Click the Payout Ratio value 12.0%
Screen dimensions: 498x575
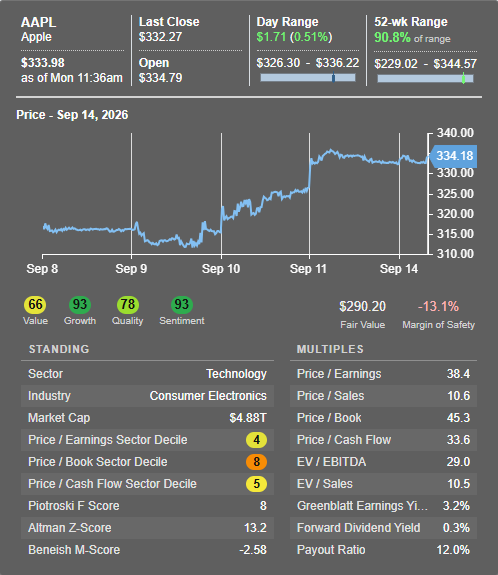tap(453, 550)
